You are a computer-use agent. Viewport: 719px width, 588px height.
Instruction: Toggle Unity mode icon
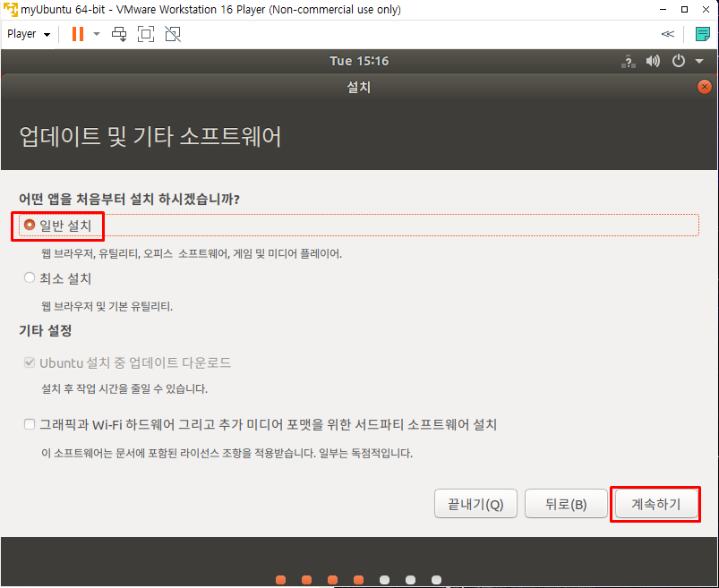coord(173,34)
